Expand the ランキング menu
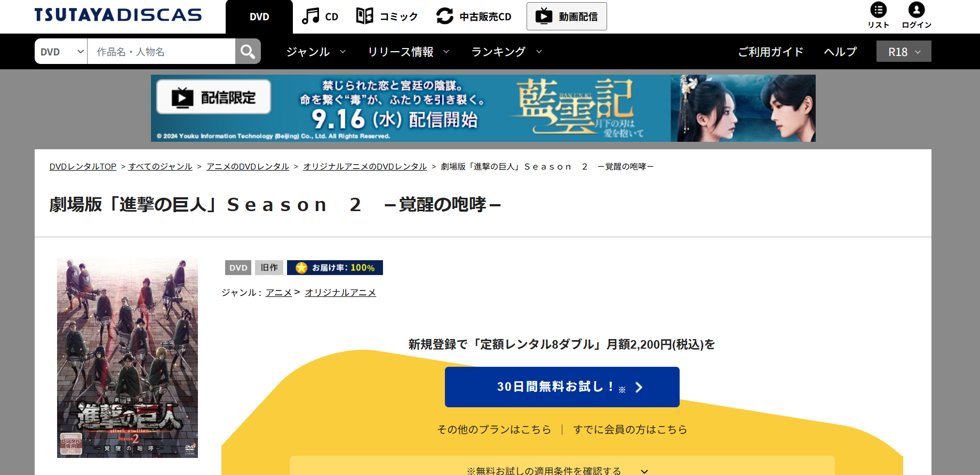The width and height of the screenshot is (980, 475). pyautogui.click(x=507, y=52)
